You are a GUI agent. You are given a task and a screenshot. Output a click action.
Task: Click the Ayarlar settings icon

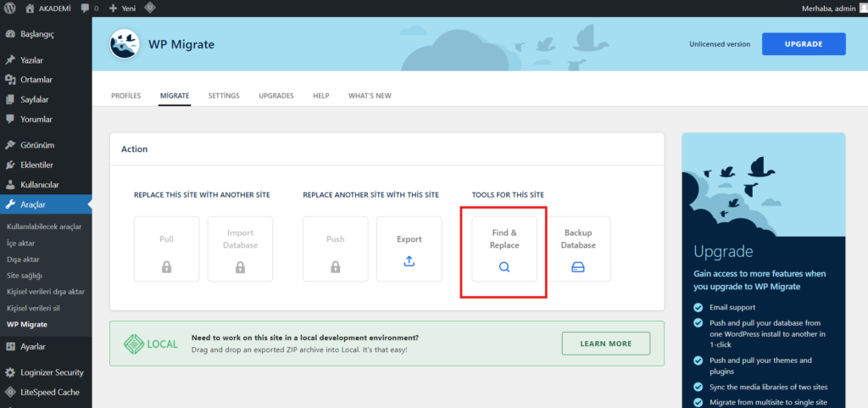(10, 347)
